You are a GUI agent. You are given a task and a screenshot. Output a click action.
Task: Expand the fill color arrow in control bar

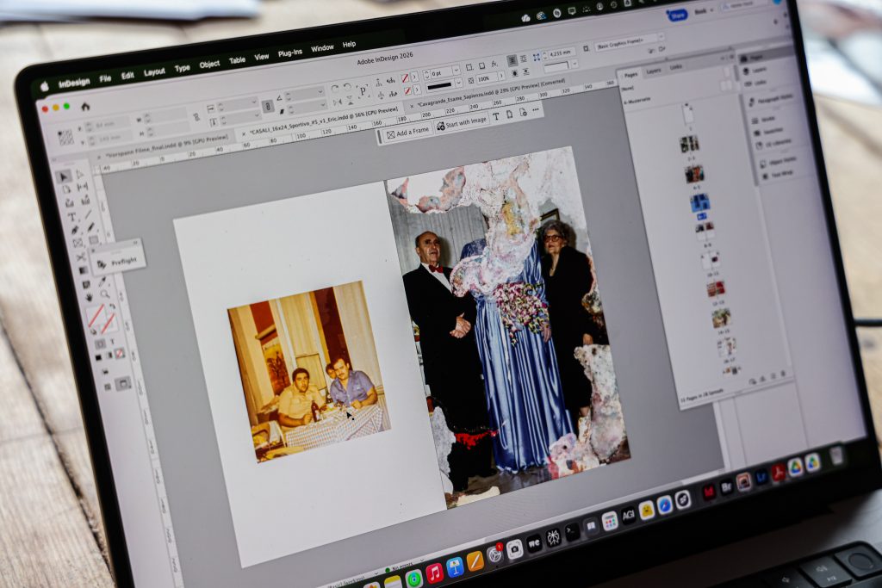click(414, 77)
